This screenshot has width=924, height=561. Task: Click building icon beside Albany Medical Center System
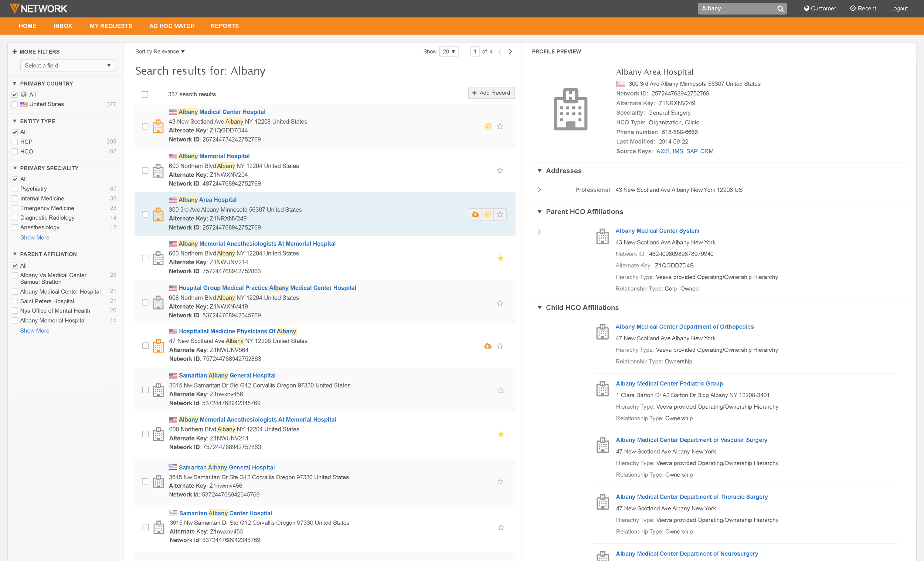tap(602, 236)
